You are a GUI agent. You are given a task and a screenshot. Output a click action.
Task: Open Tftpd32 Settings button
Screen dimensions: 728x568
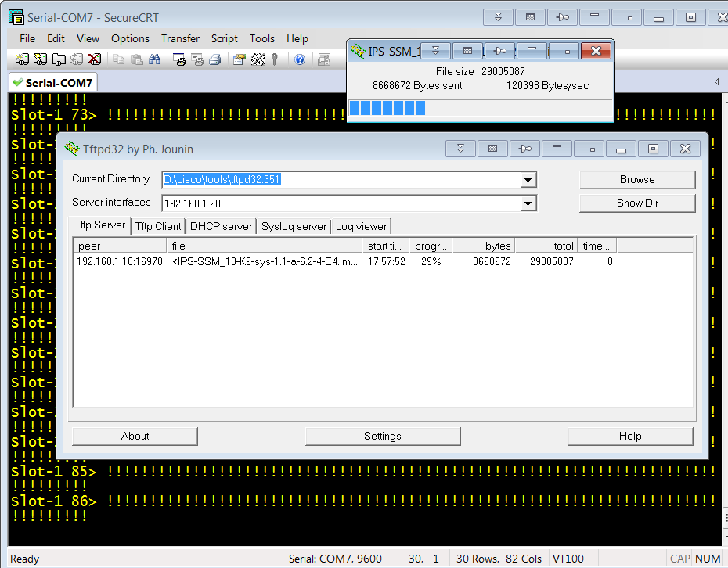pos(383,437)
